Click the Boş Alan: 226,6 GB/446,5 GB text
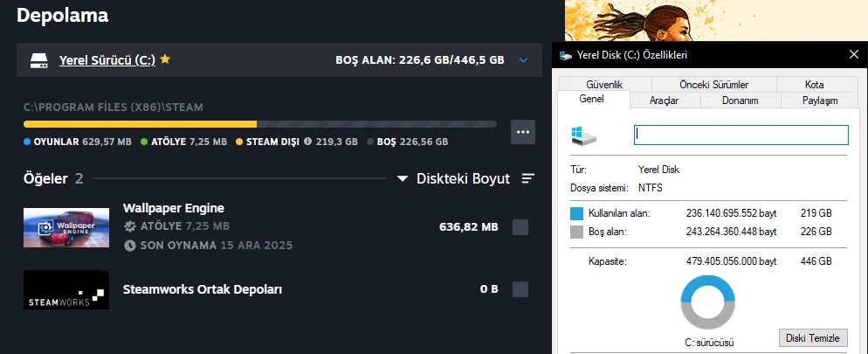This screenshot has width=868, height=354. tap(420, 59)
